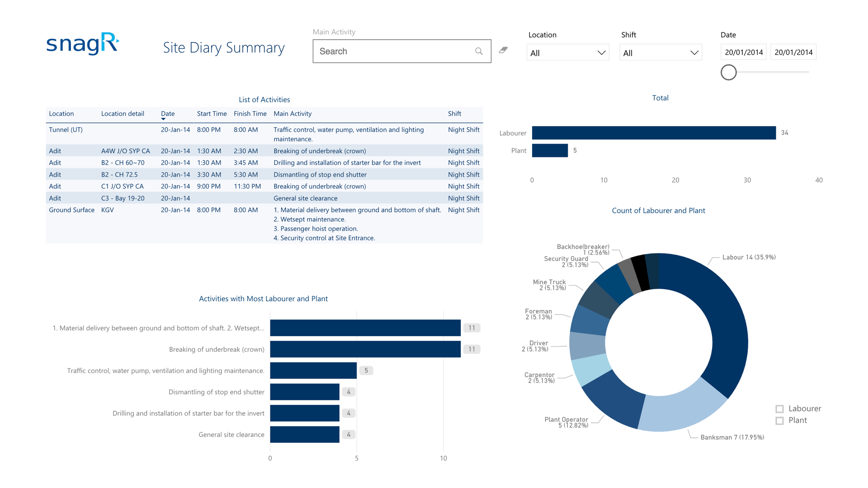Sort by the Location detail column header

tap(123, 113)
